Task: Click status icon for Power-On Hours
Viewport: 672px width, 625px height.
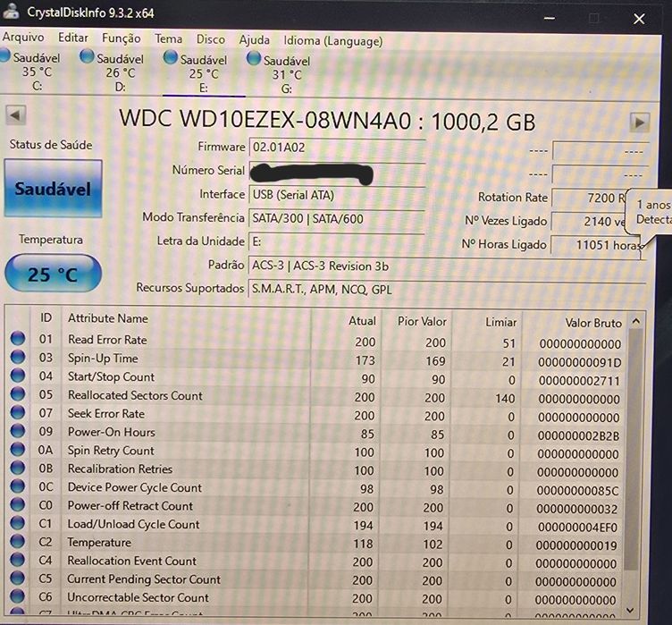Action: (18, 431)
